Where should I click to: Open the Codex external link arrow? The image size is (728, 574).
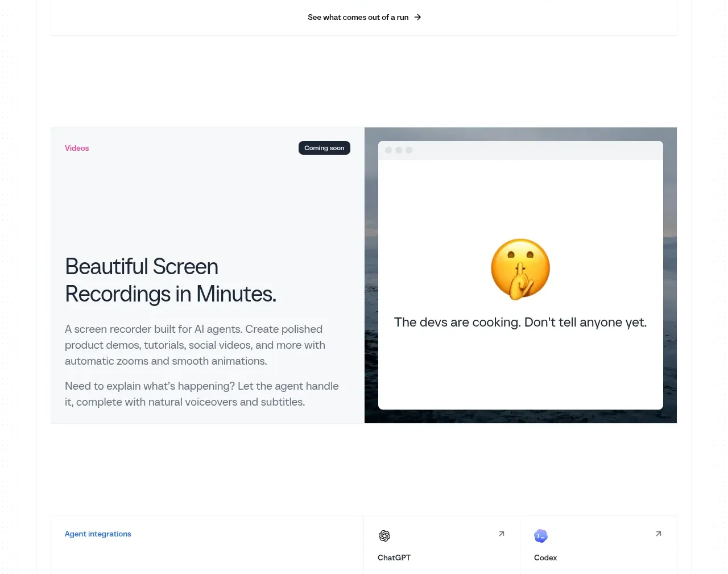pyautogui.click(x=659, y=534)
